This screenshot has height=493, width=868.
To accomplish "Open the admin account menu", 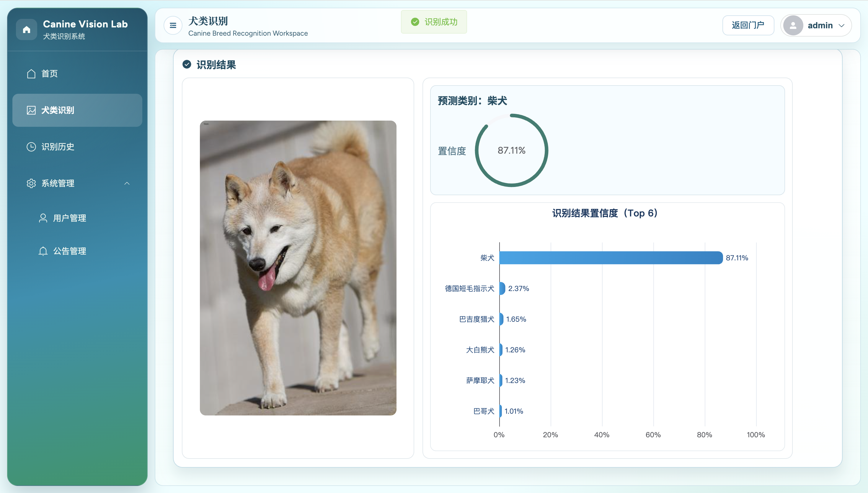I will pos(820,25).
